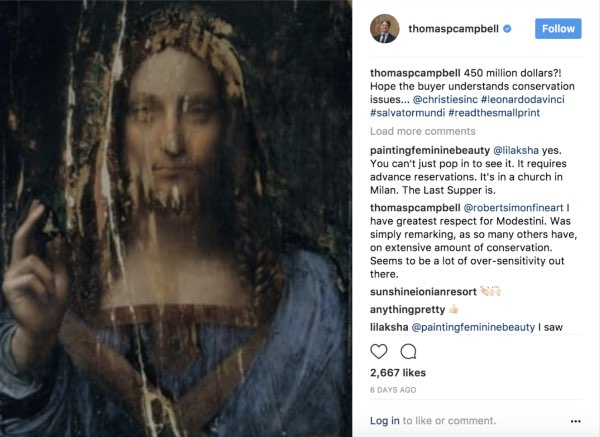
Task: Like the post with the heart icon
Action: click(379, 351)
